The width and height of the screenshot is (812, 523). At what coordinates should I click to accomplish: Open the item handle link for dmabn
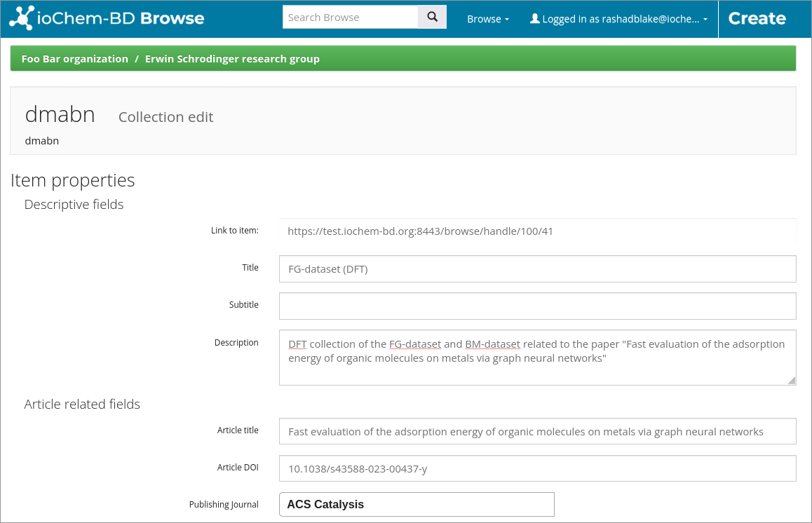(x=419, y=231)
